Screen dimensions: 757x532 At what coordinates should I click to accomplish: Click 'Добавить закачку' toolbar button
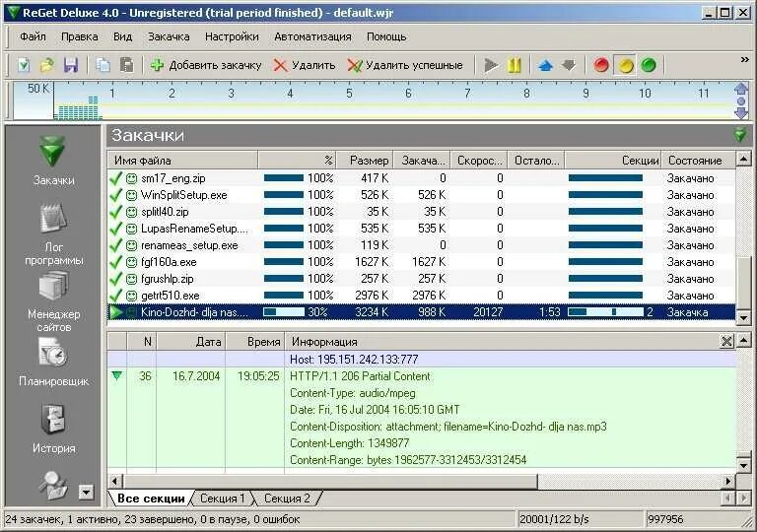[206, 65]
